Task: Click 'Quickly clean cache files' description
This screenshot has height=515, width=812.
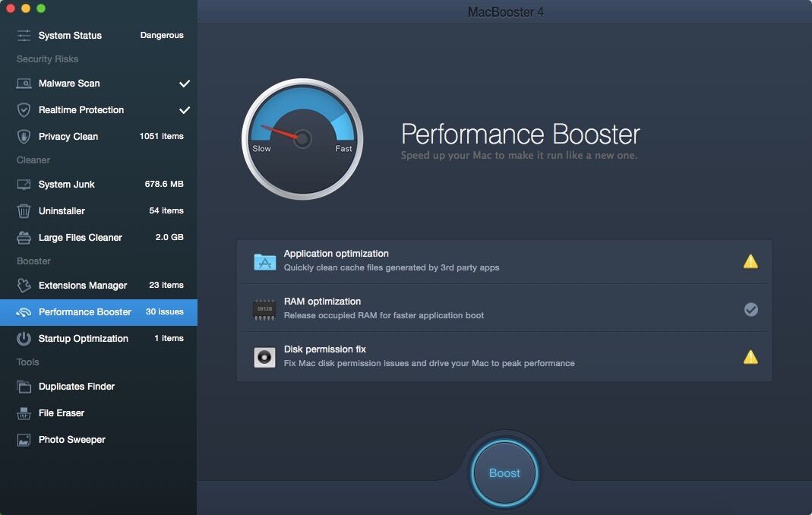Action: (x=391, y=268)
